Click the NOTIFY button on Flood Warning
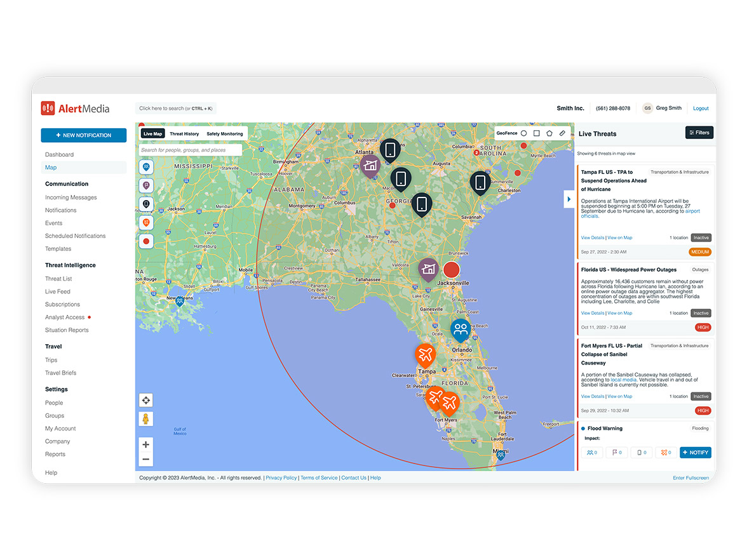 click(x=696, y=452)
